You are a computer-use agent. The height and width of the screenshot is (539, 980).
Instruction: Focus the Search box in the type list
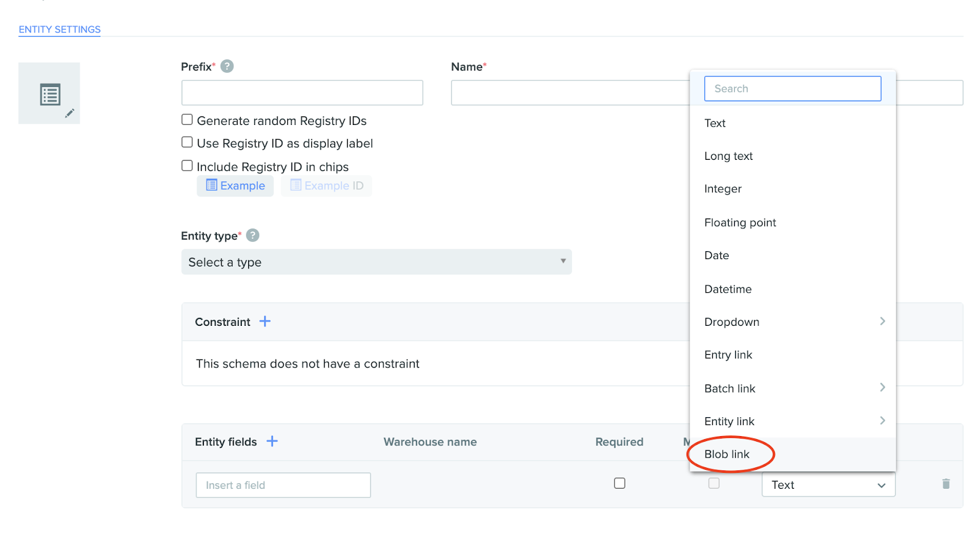click(x=793, y=89)
